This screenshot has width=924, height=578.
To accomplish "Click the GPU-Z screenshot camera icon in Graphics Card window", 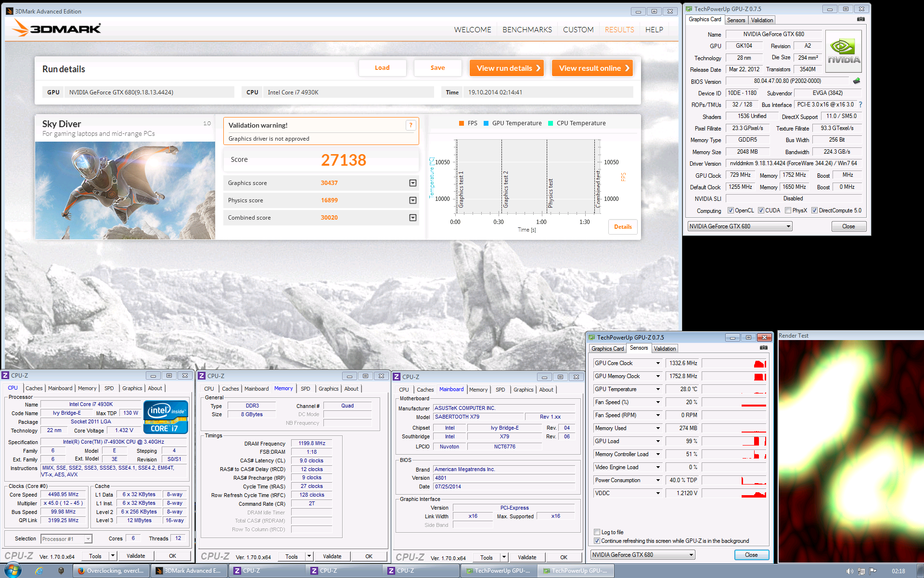I will click(x=861, y=19).
